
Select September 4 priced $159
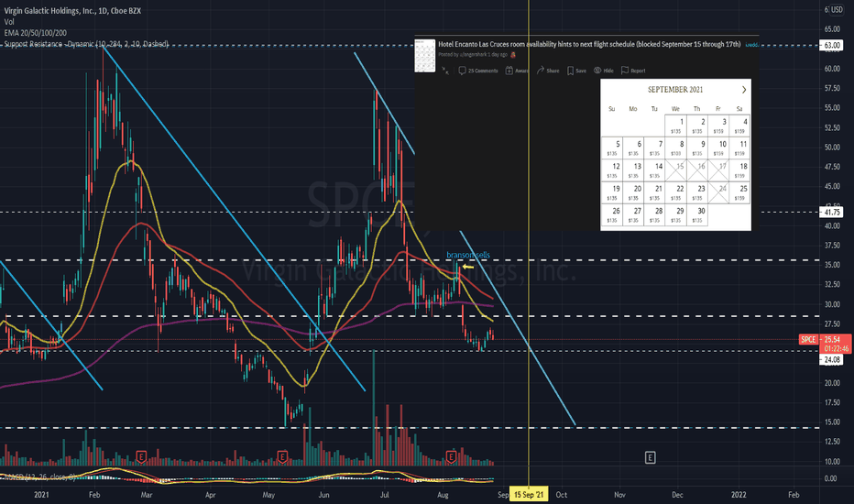739,126
